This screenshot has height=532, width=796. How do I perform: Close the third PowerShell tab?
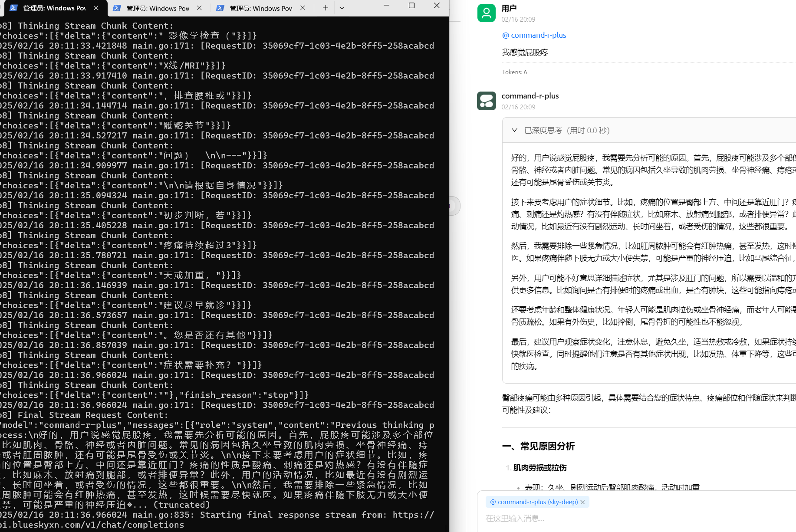click(x=303, y=8)
